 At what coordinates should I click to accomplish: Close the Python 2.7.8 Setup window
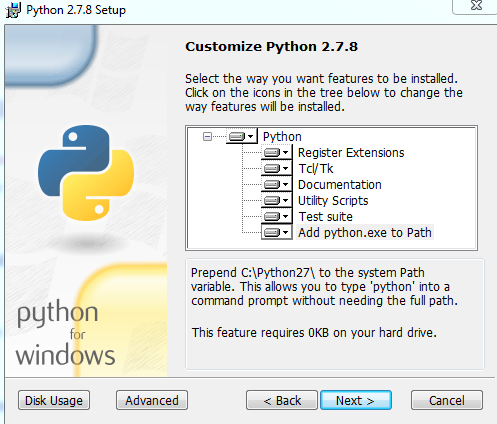(477, 5)
